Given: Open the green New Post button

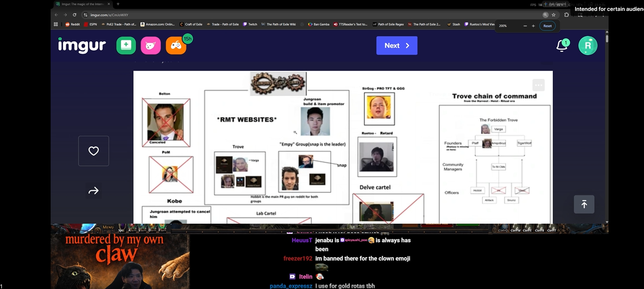Looking at the screenshot, I should click(x=126, y=45).
